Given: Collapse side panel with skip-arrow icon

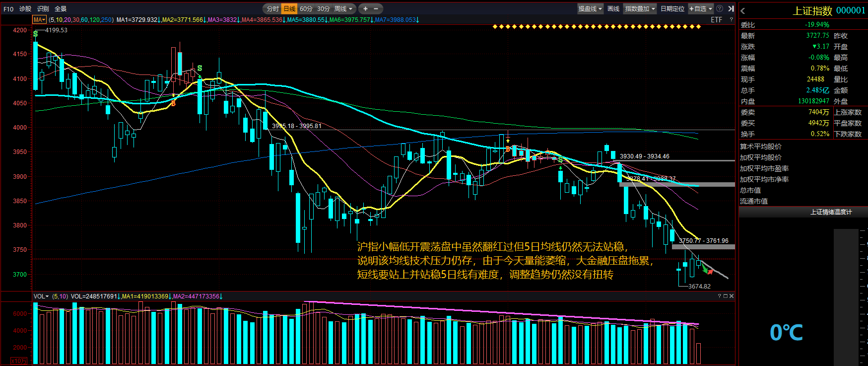Looking at the screenshot, I should pos(731,9).
